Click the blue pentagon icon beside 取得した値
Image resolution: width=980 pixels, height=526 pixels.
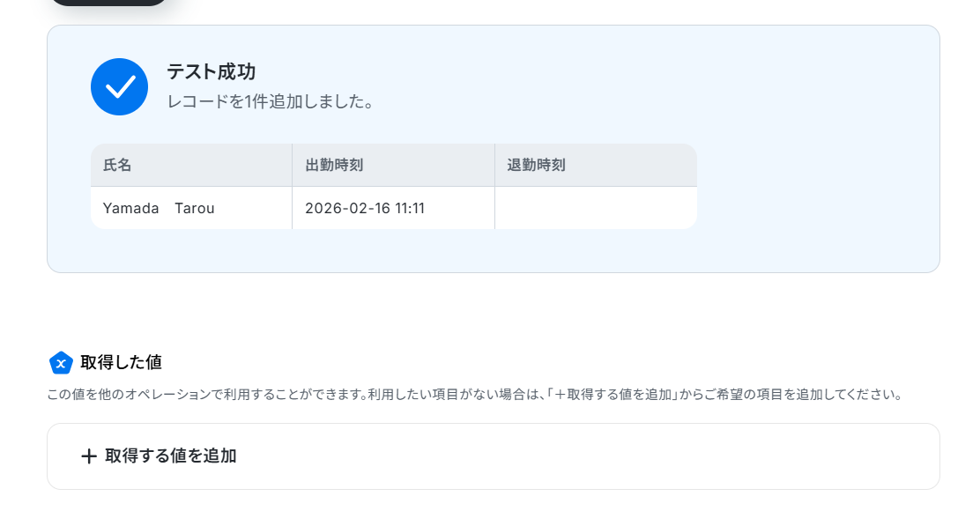coord(61,362)
